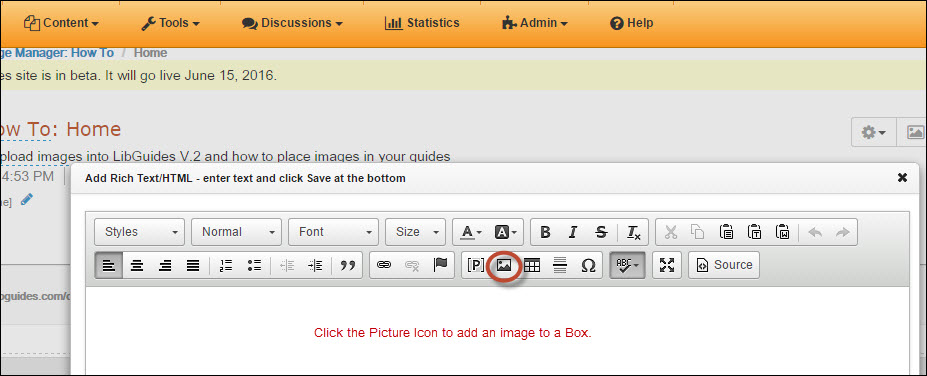Screen dimensions: 927x376
Task: Apply Italic formatting
Action: coord(573,232)
